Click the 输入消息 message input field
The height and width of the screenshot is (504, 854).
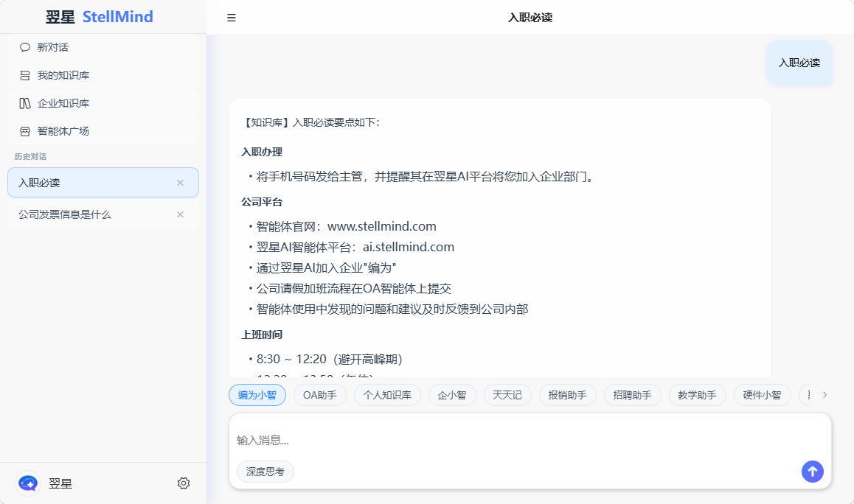(x=530, y=440)
